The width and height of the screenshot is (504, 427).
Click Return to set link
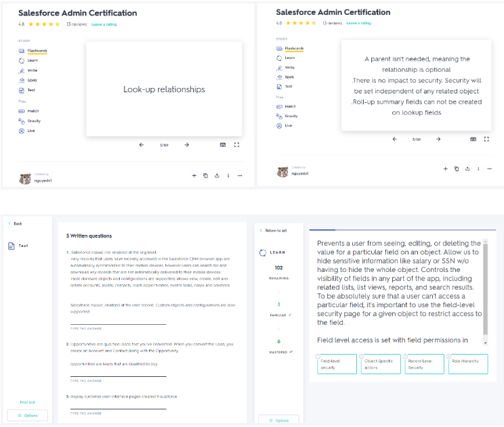coord(273,231)
